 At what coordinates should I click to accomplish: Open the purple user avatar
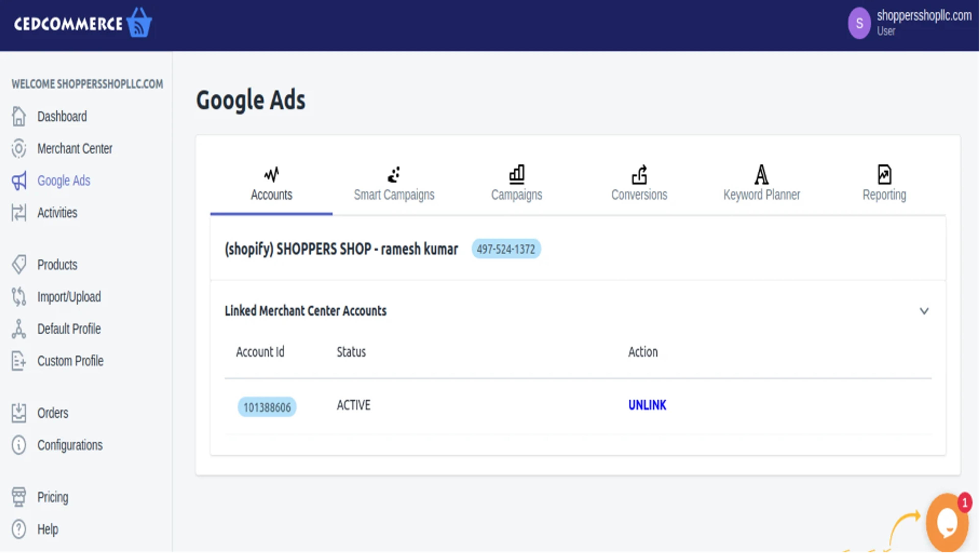coord(859,23)
